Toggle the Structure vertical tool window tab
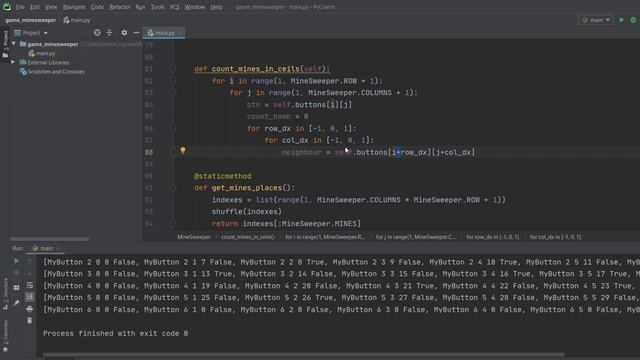The height and width of the screenshot is (360, 640). [5, 294]
